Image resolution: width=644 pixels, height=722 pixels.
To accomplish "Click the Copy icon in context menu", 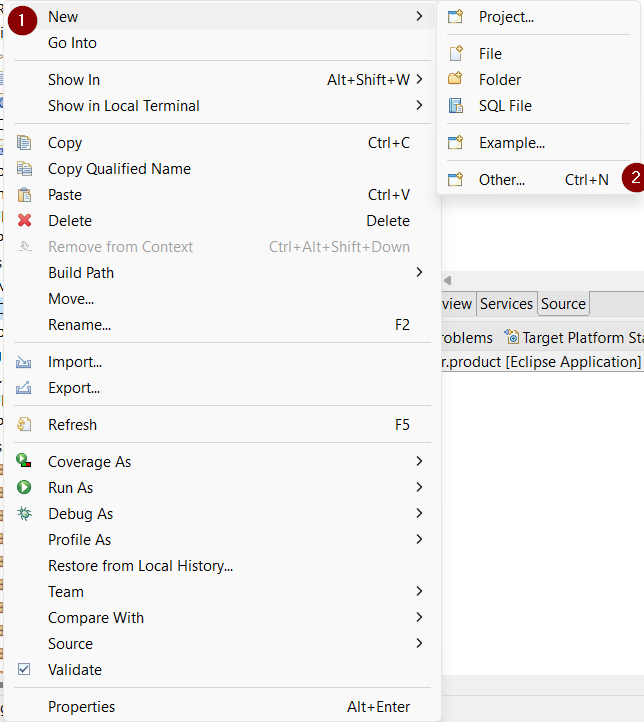I will point(25,143).
